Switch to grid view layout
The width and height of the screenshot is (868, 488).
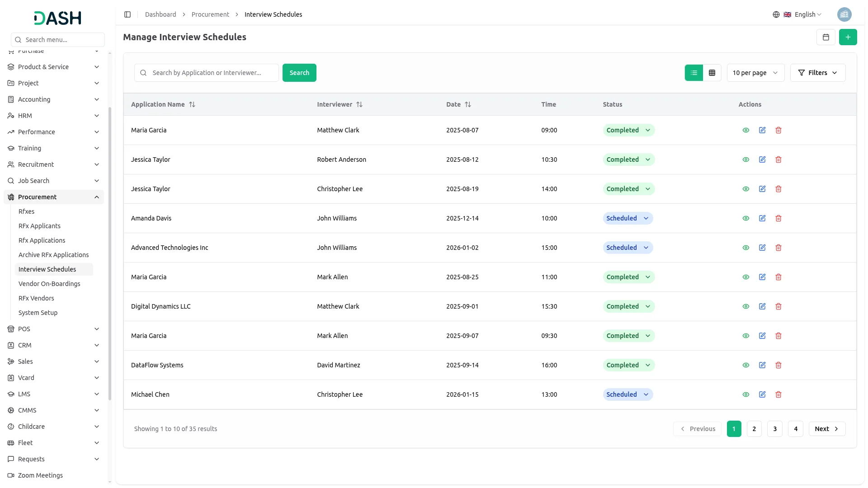tap(712, 73)
